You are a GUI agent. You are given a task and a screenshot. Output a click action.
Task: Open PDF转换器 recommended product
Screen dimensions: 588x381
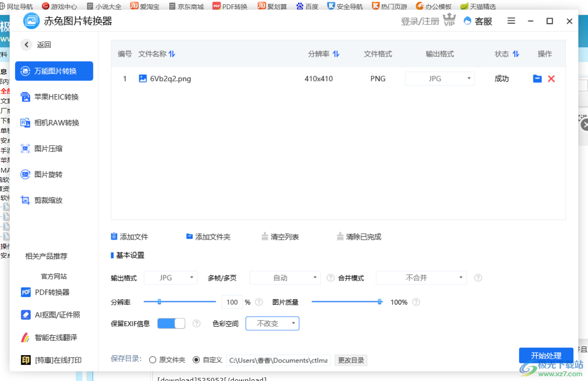click(x=45, y=292)
